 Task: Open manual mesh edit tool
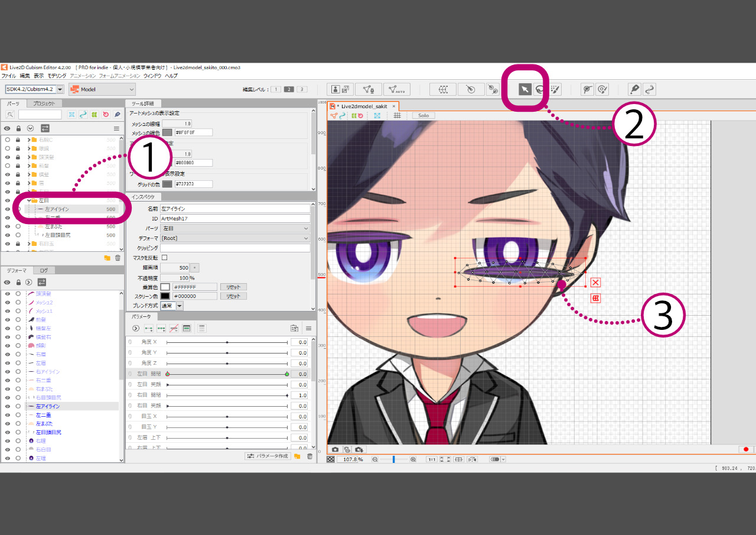[x=369, y=89]
